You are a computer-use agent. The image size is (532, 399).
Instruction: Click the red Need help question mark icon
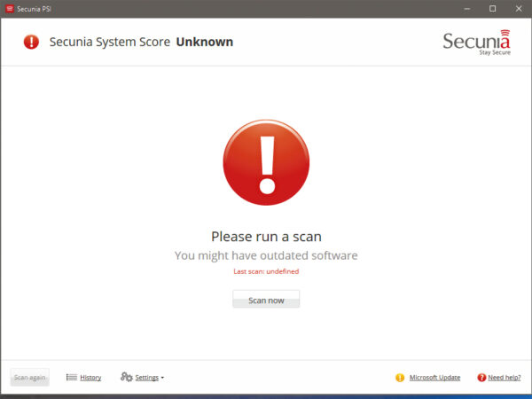tap(481, 378)
